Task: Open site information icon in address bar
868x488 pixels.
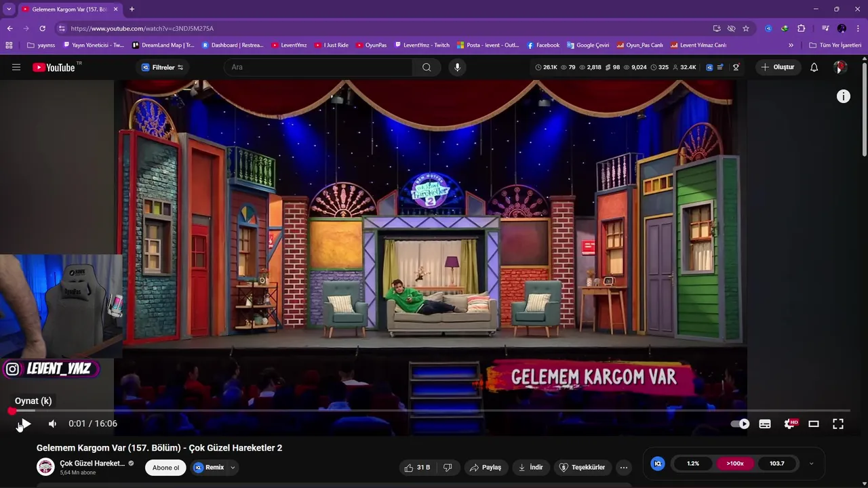Action: click(x=62, y=28)
